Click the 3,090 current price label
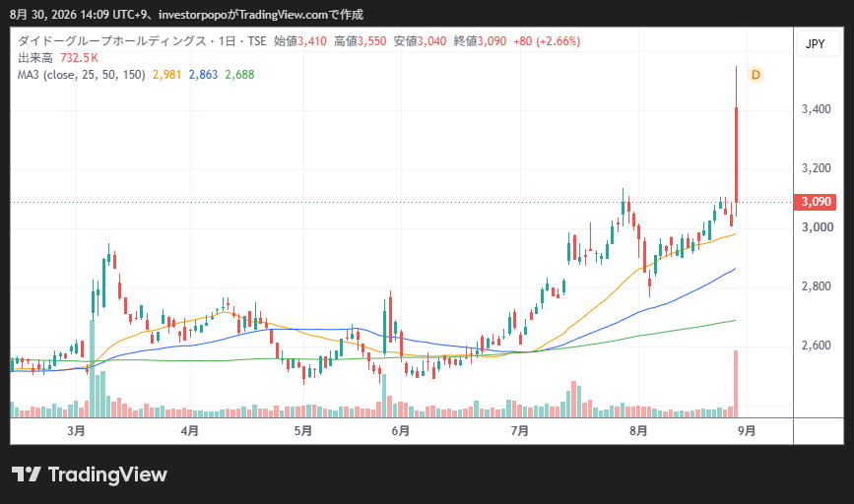Screen dimensions: 854x504 pos(816,202)
